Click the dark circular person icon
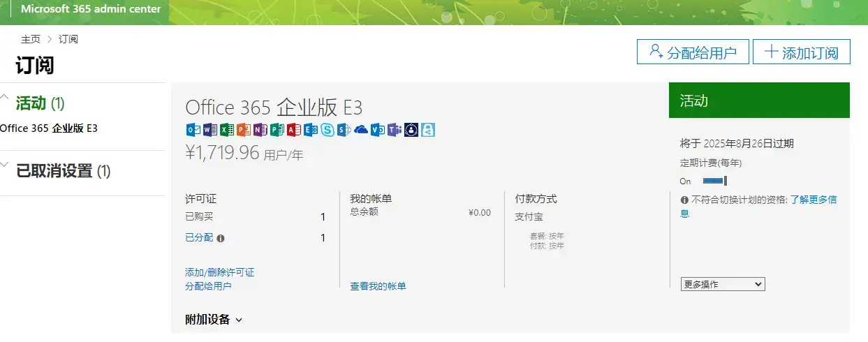 pos(411,130)
